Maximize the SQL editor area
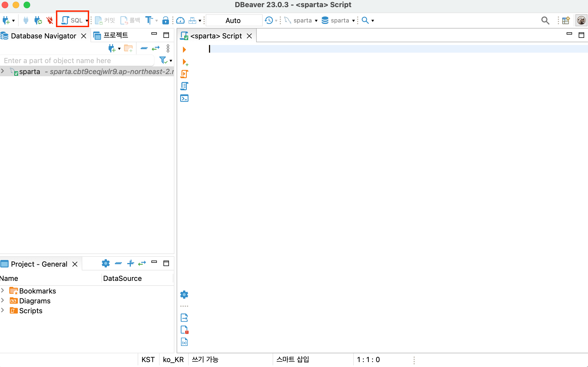 point(581,35)
